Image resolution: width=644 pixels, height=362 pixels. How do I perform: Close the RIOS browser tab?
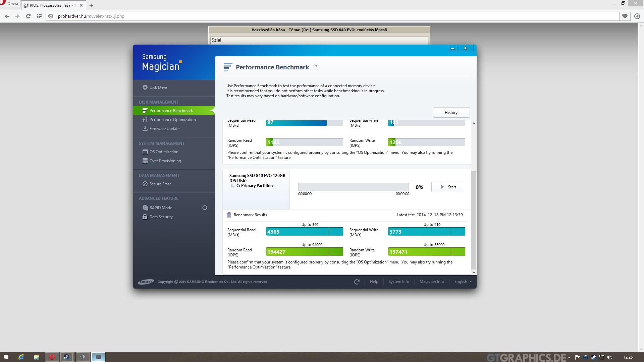[x=81, y=5]
